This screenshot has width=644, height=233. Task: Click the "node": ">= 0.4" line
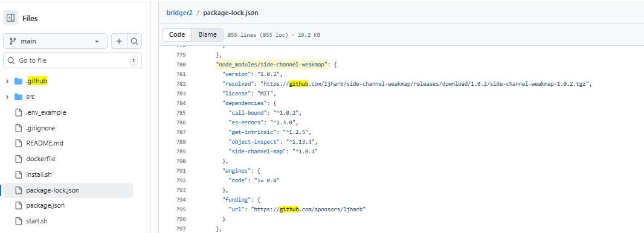(254, 180)
